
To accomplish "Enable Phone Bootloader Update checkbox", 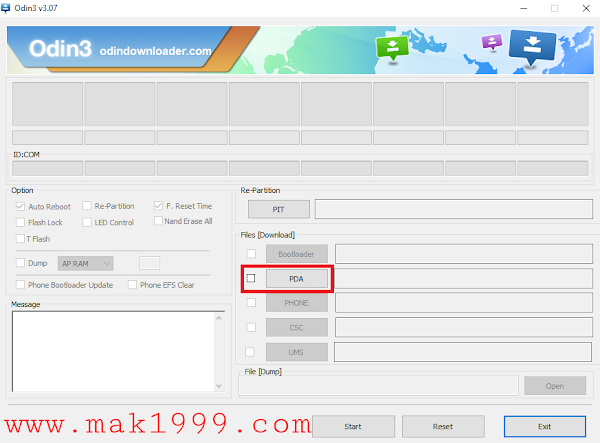I will [x=20, y=285].
